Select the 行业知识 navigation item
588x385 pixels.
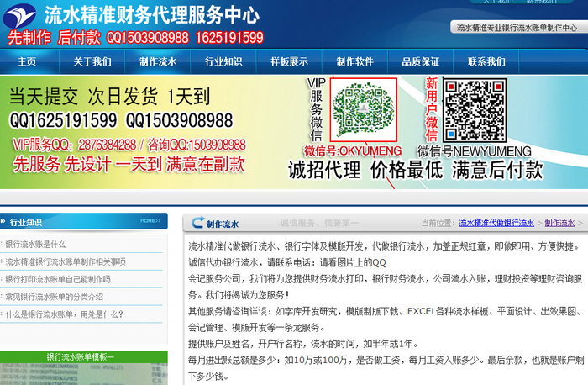point(223,61)
